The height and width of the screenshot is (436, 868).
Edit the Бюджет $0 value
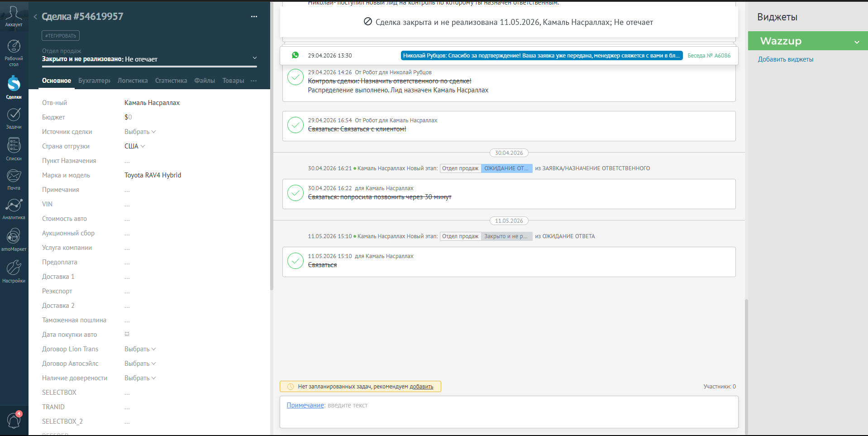[128, 117]
